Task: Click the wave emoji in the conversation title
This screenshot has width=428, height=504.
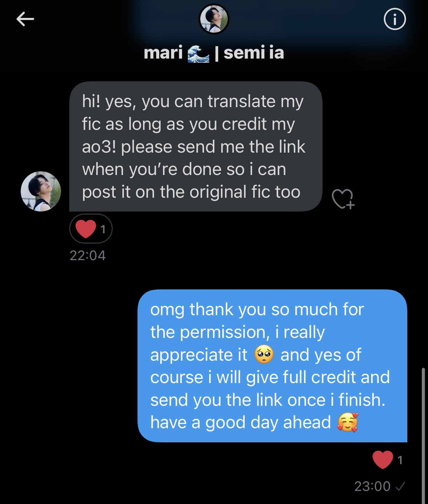Action: [x=198, y=54]
